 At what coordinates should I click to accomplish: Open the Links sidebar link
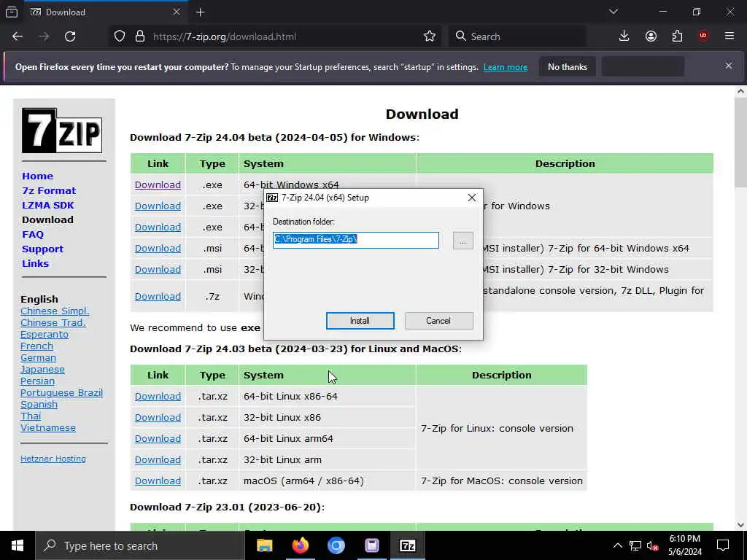click(35, 263)
